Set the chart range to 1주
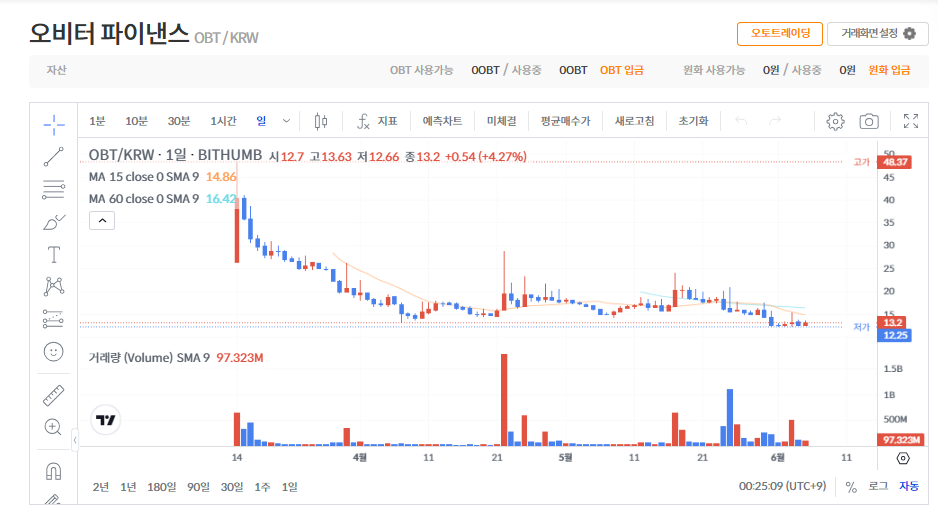The height and width of the screenshot is (510, 938). click(262, 487)
